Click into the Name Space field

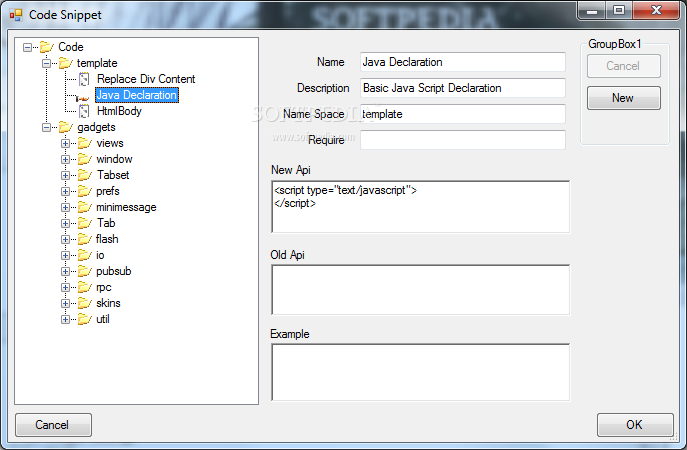click(x=463, y=114)
